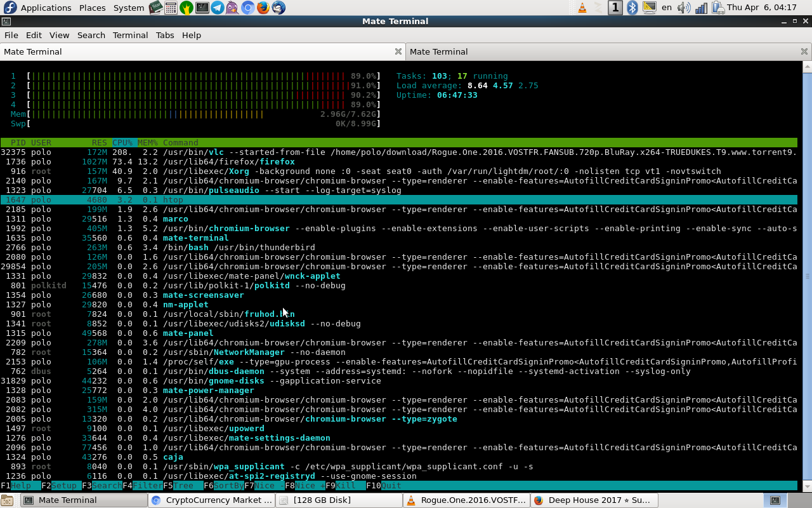
Task: Click the Command column header
Action: pyautogui.click(x=181, y=143)
